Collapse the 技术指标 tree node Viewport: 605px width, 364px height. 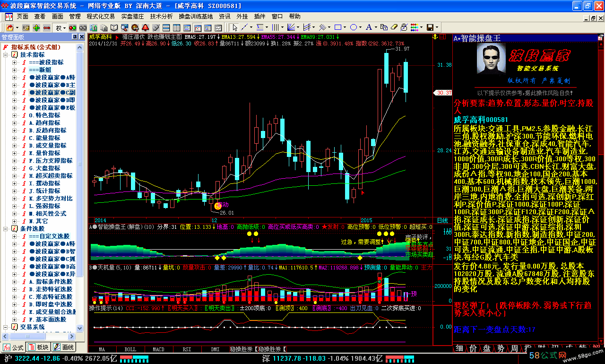coord(5,55)
